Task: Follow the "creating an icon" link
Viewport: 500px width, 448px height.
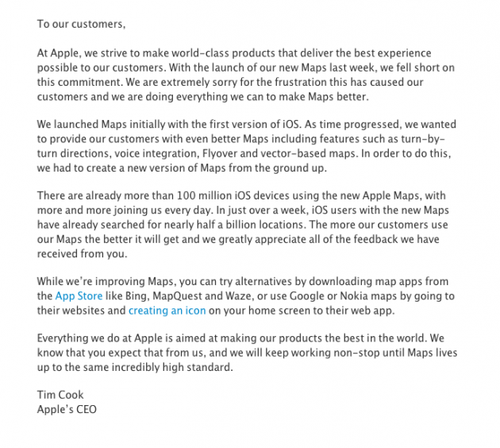Action: (x=166, y=311)
